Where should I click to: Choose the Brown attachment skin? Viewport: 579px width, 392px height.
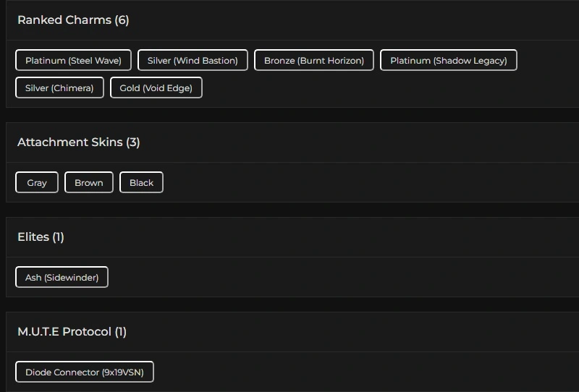[x=89, y=183]
